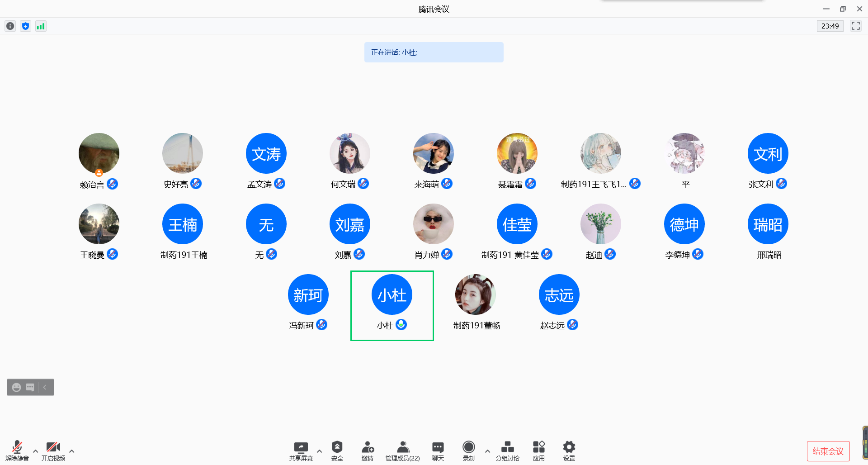The height and width of the screenshot is (465, 868).
Task: Select 小杜's speaking participant tile
Action: pos(392,305)
